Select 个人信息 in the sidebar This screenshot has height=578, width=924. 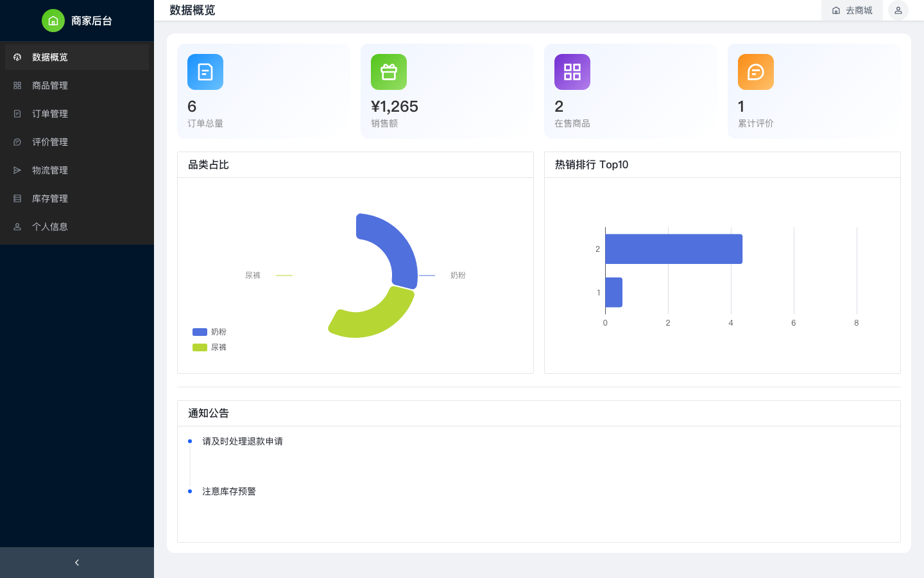(50, 227)
